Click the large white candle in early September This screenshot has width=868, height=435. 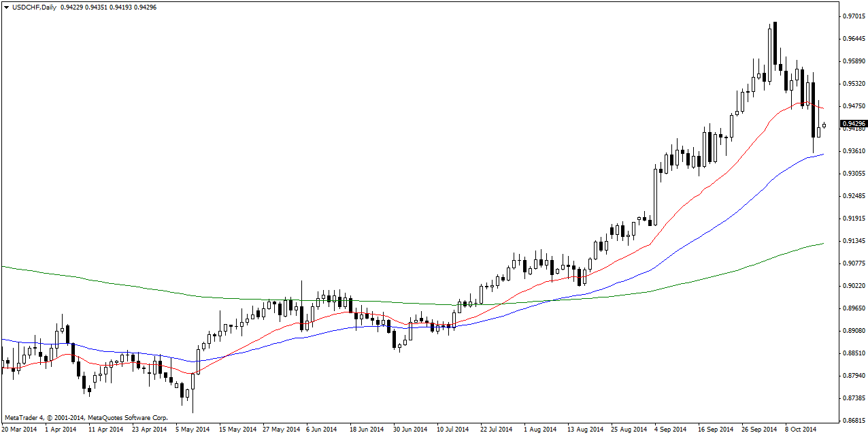(x=655, y=196)
